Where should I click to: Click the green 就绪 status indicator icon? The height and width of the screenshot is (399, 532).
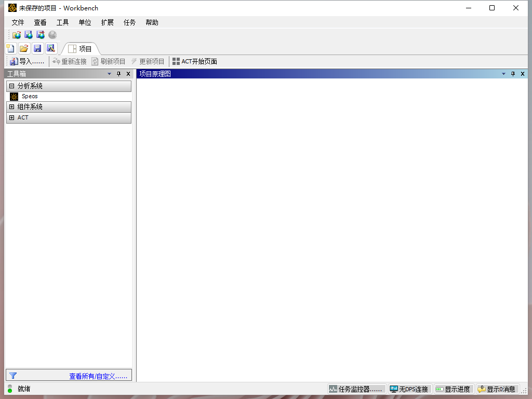(x=10, y=389)
